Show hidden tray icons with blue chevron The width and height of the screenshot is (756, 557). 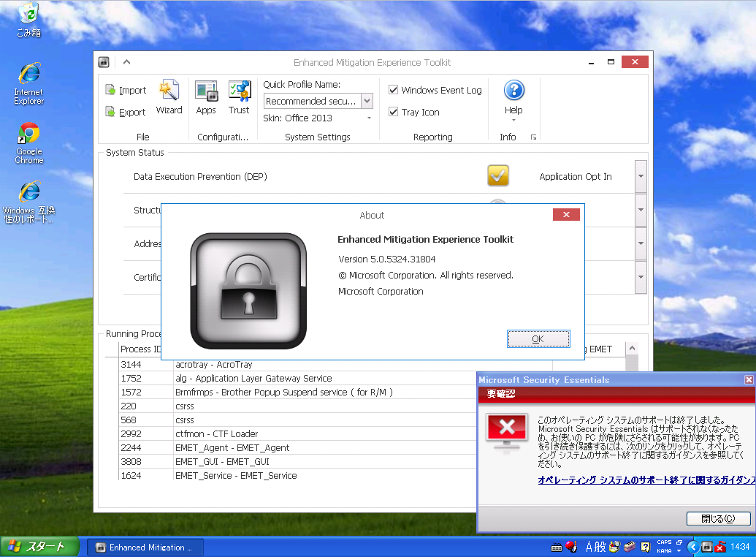[693, 547]
